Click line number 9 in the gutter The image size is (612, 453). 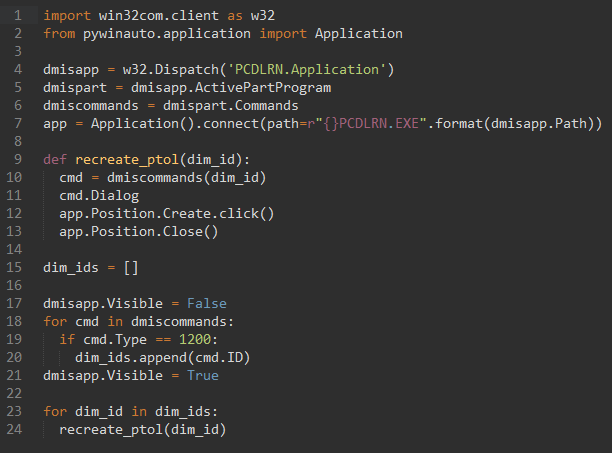[x=18, y=160]
